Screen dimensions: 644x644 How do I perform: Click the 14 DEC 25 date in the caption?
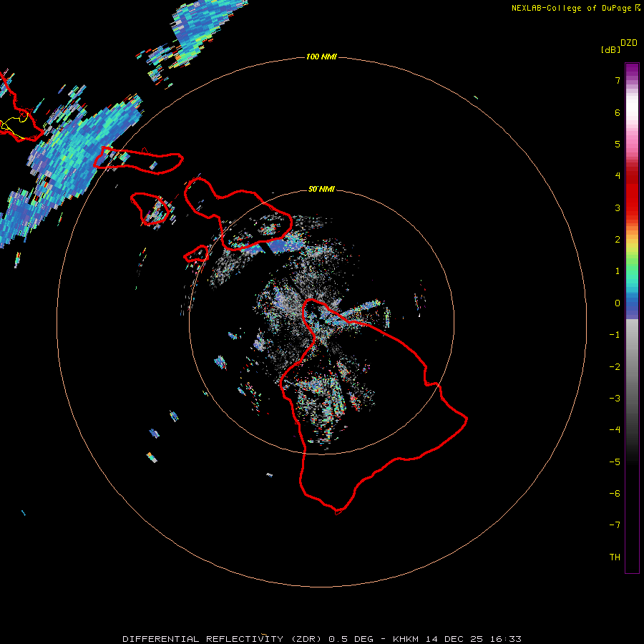pos(454,639)
